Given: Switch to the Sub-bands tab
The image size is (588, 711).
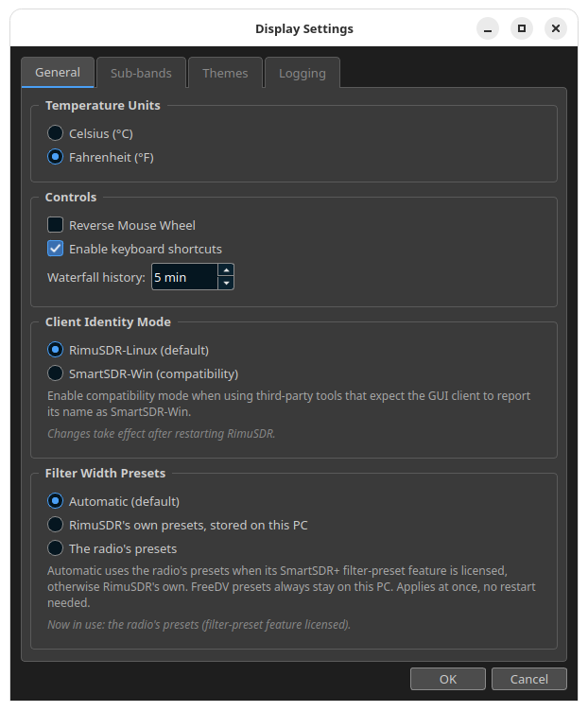Looking at the screenshot, I should click(141, 73).
